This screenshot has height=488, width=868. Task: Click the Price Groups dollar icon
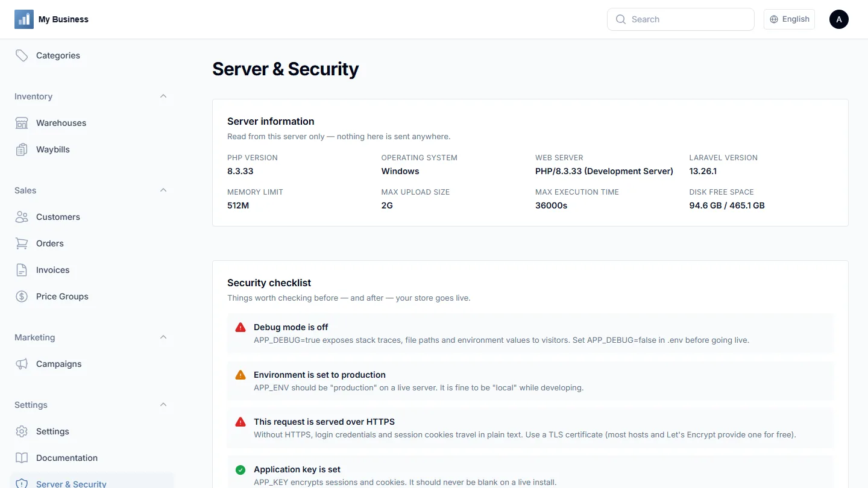(22, 296)
